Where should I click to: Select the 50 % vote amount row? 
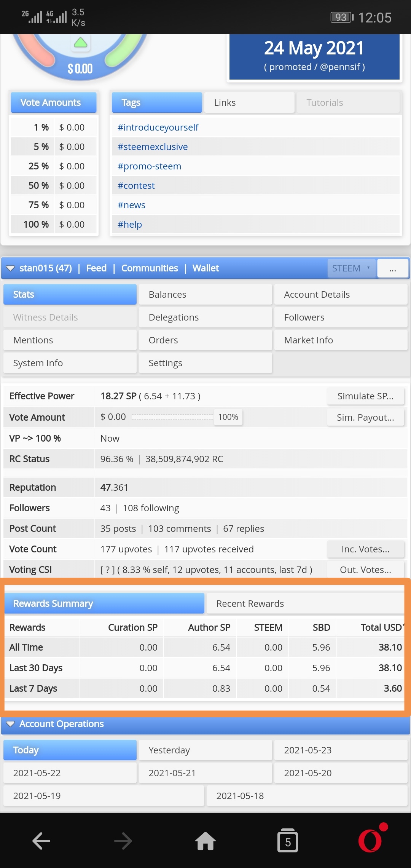[53, 185]
